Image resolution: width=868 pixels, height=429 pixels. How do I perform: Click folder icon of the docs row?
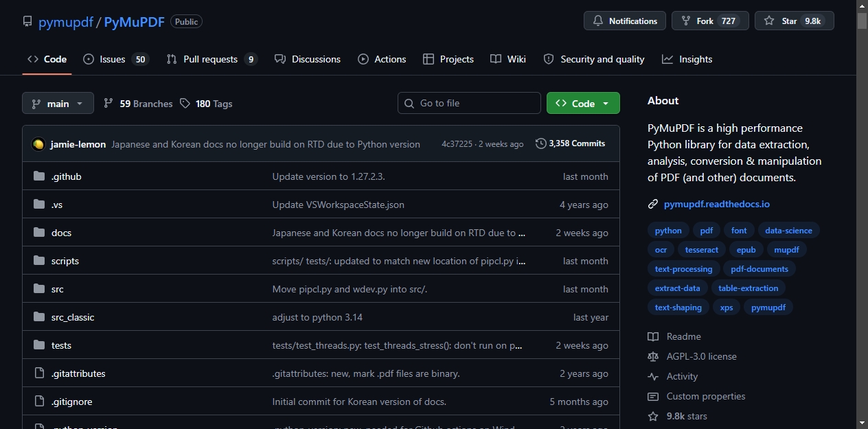(39, 233)
